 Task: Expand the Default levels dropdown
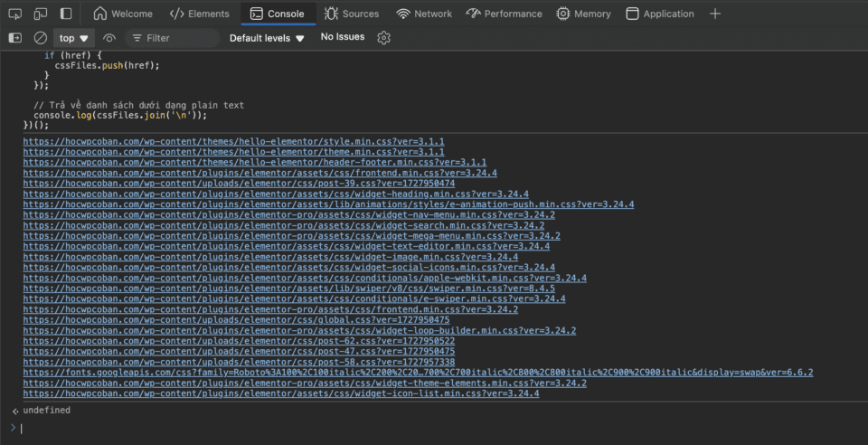point(267,38)
